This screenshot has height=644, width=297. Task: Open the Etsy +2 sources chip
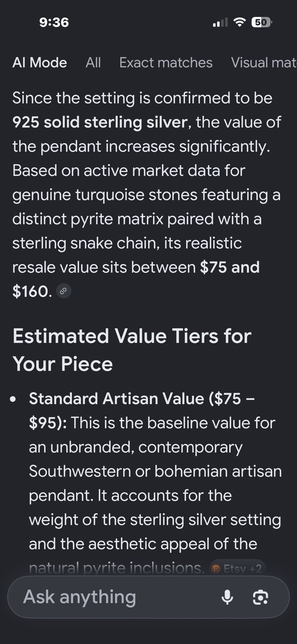point(238,568)
